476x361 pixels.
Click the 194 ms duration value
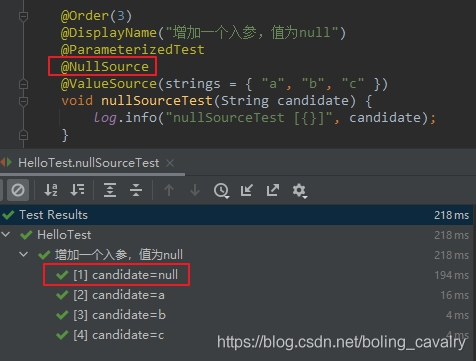tap(452, 275)
